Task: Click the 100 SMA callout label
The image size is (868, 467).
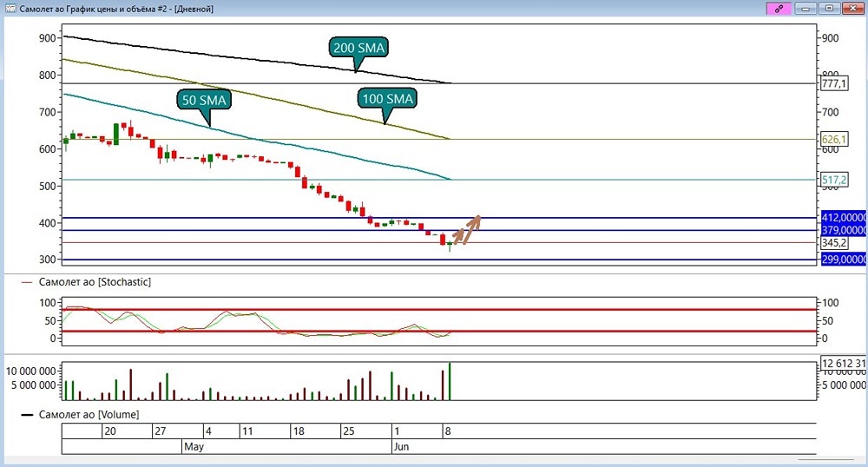Action: pos(387,98)
